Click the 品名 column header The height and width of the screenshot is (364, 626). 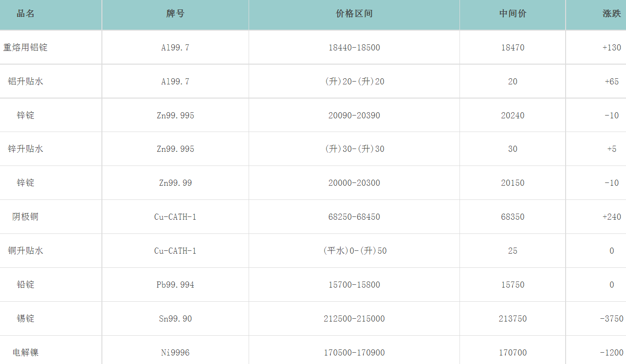coord(25,14)
